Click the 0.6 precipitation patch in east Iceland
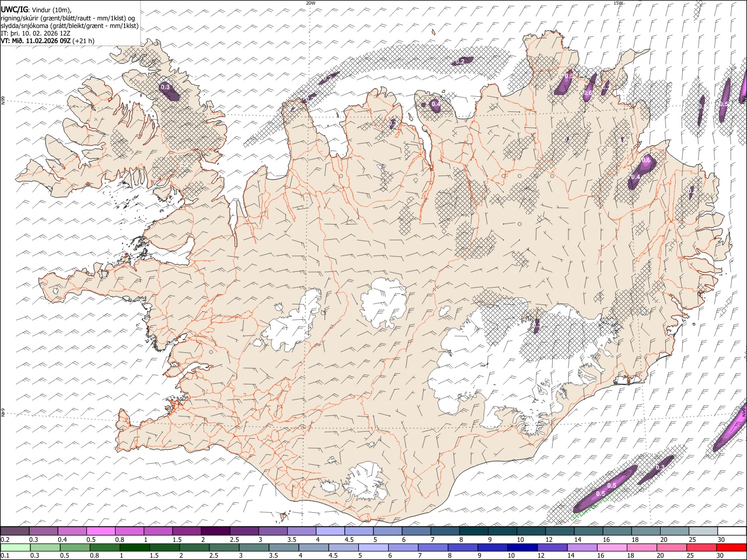The width and height of the screenshot is (747, 560). [642, 170]
